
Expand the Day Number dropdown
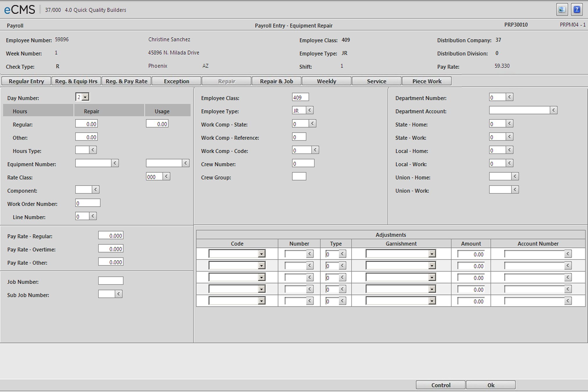(x=85, y=97)
